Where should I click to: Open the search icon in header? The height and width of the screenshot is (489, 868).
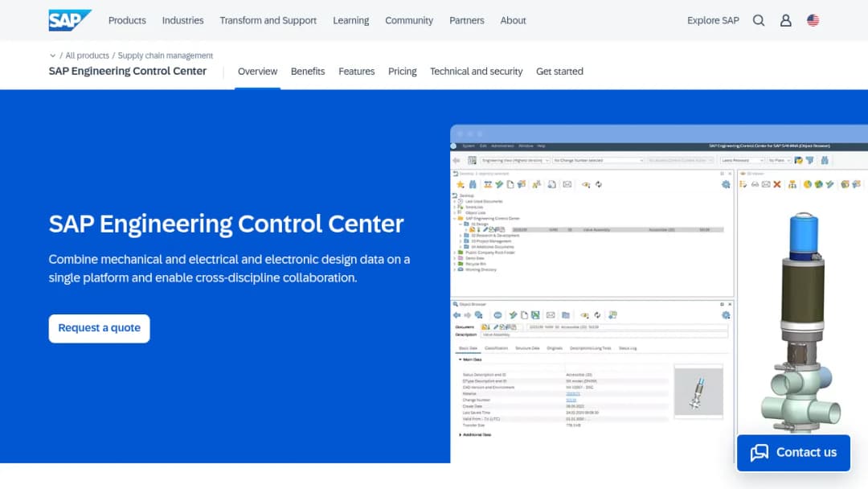[759, 20]
